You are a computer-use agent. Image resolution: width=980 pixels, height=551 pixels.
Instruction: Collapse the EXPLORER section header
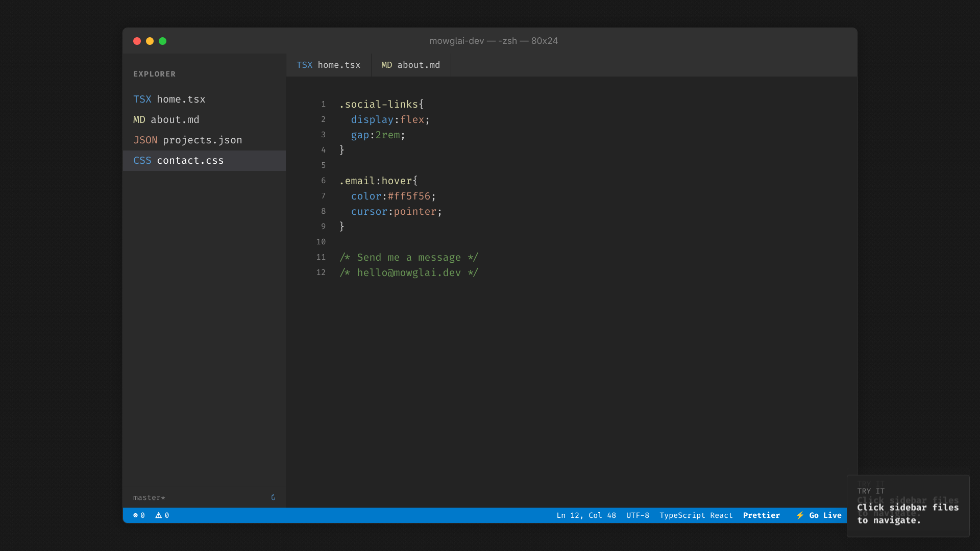point(154,73)
